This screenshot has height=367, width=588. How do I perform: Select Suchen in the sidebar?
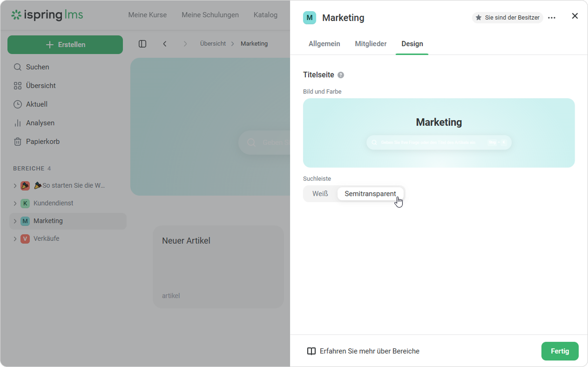38,67
